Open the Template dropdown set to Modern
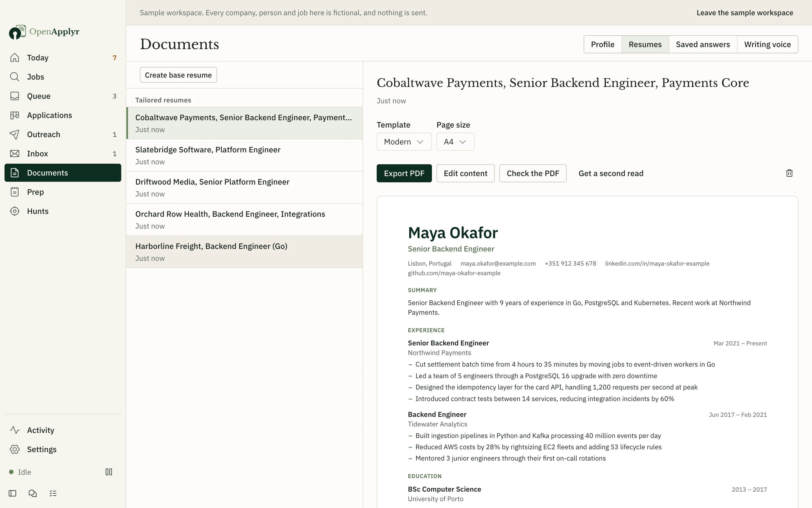Image resolution: width=812 pixels, height=508 pixels. point(404,142)
